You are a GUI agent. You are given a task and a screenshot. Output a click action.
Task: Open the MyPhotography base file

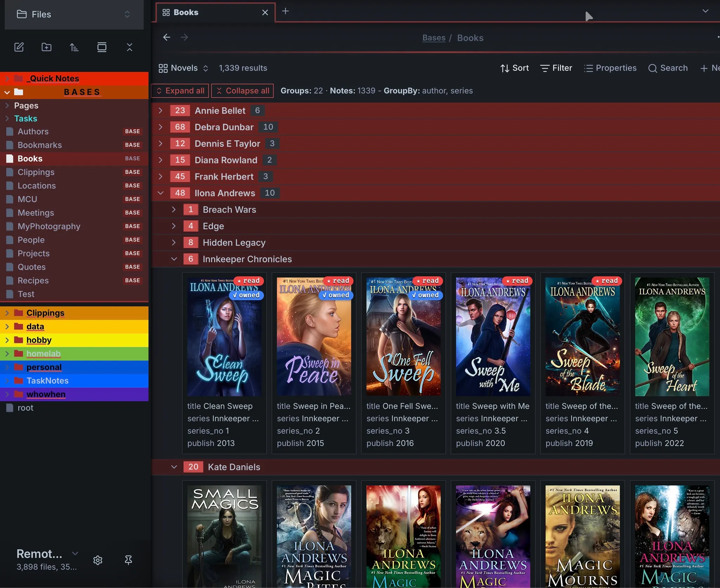tap(74, 226)
